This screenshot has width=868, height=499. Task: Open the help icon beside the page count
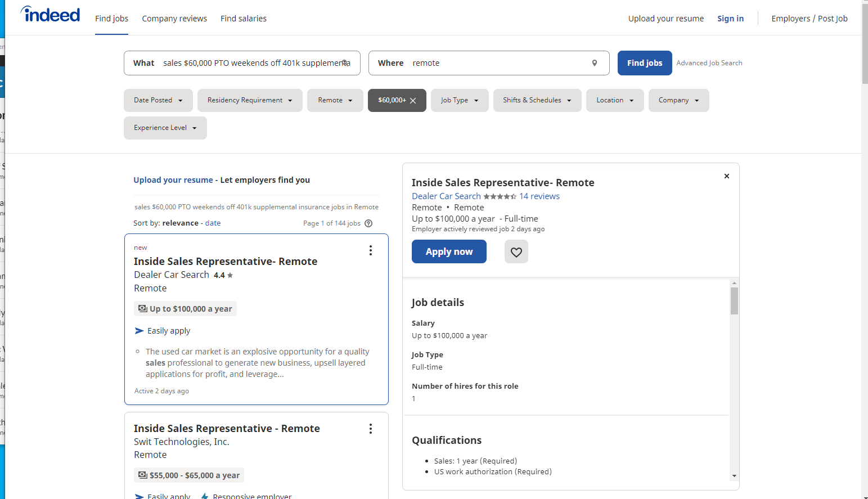368,223
